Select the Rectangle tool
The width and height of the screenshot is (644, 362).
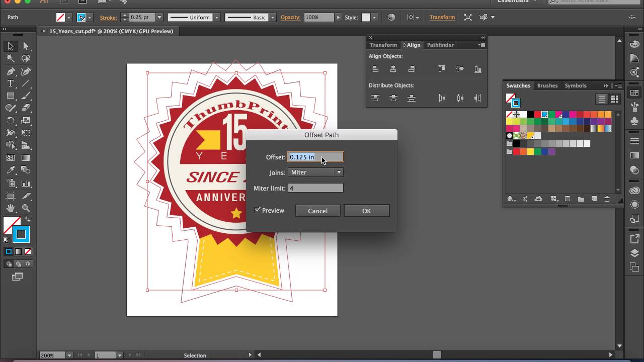10,96
